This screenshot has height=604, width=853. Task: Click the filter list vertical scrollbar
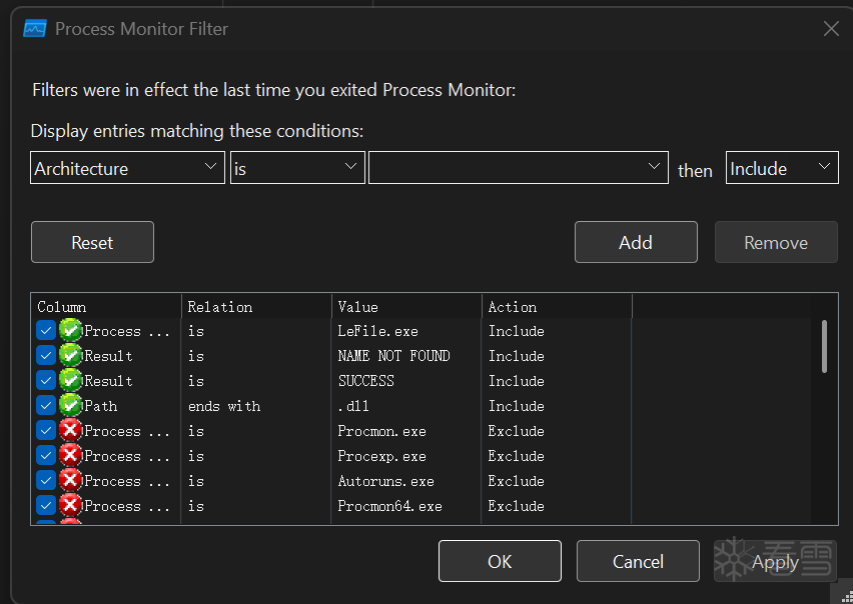[x=824, y=347]
